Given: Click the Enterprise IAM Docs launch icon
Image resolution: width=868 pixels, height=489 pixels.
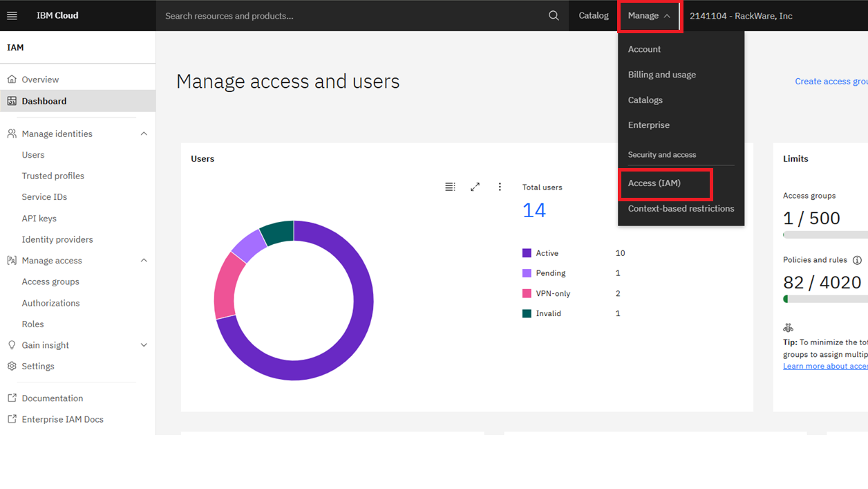Looking at the screenshot, I should pyautogui.click(x=12, y=419).
